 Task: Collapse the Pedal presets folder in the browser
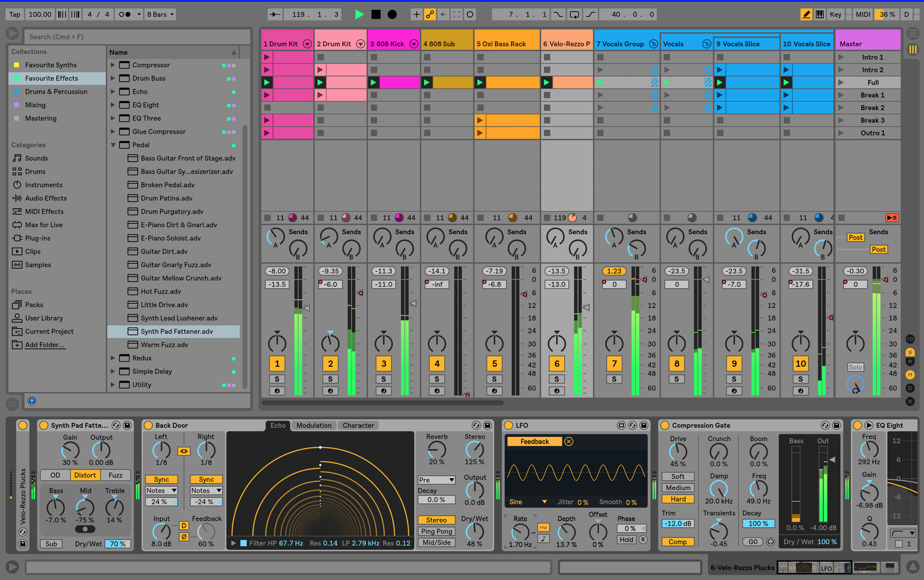tap(113, 144)
